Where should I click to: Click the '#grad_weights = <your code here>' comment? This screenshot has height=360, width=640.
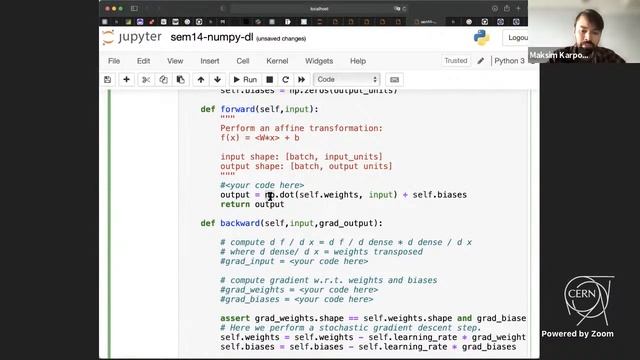pos(299,290)
